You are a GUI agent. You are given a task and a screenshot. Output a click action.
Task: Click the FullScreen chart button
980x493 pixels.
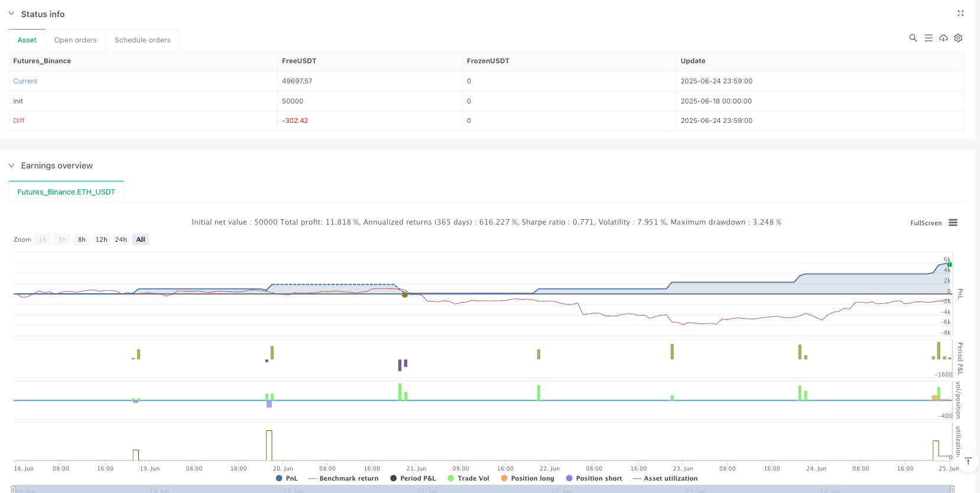[x=926, y=223]
